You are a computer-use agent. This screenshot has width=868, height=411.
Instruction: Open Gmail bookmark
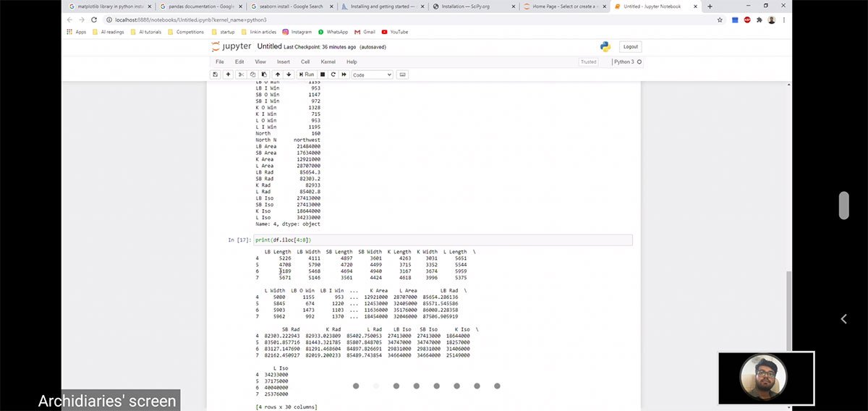pyautogui.click(x=365, y=32)
